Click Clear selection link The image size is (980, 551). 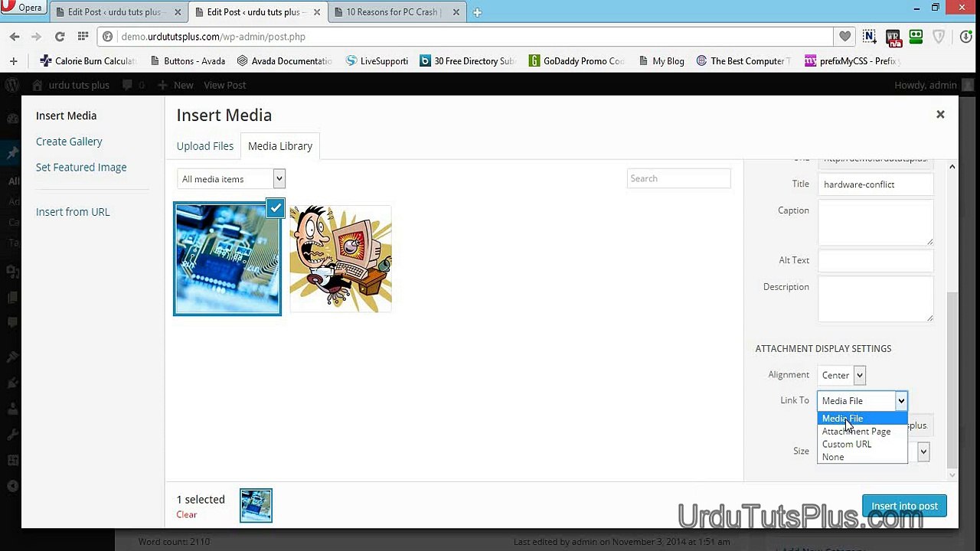pyautogui.click(x=187, y=514)
